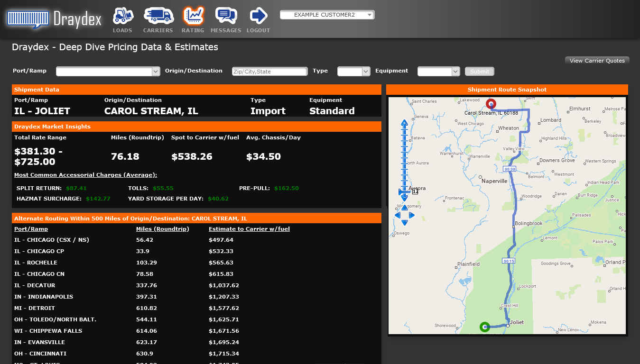Select the IN - EVANSVILLE row
The width and height of the screenshot is (640, 364).
point(196,342)
